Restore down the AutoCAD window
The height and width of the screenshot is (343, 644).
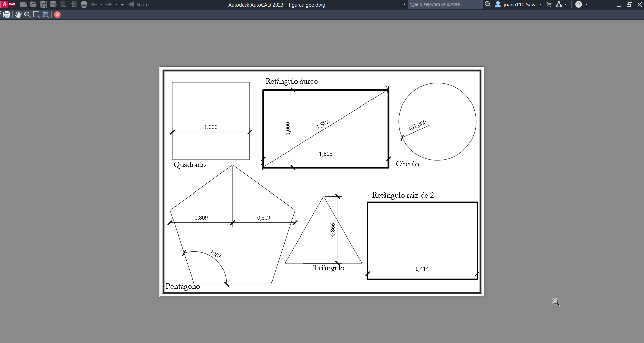point(629,5)
